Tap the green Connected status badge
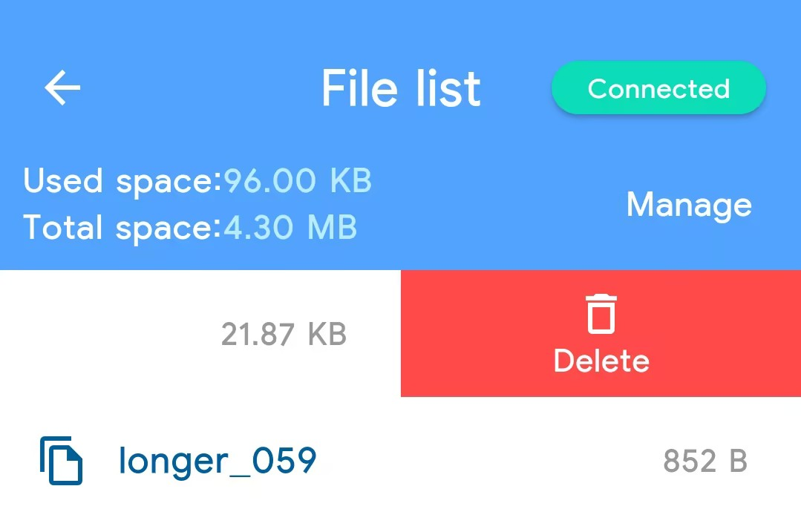The image size is (801, 532). point(658,88)
